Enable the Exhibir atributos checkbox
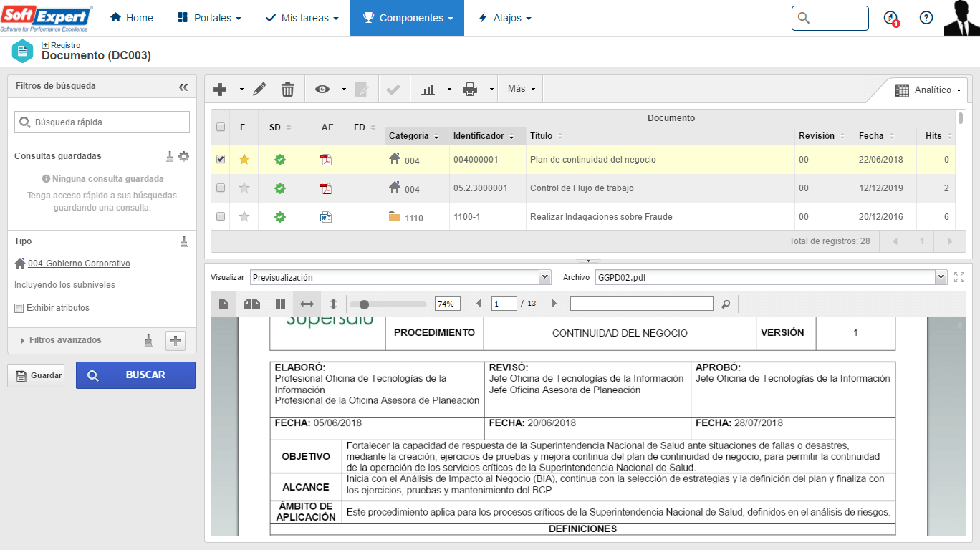The image size is (980, 550). [x=19, y=308]
